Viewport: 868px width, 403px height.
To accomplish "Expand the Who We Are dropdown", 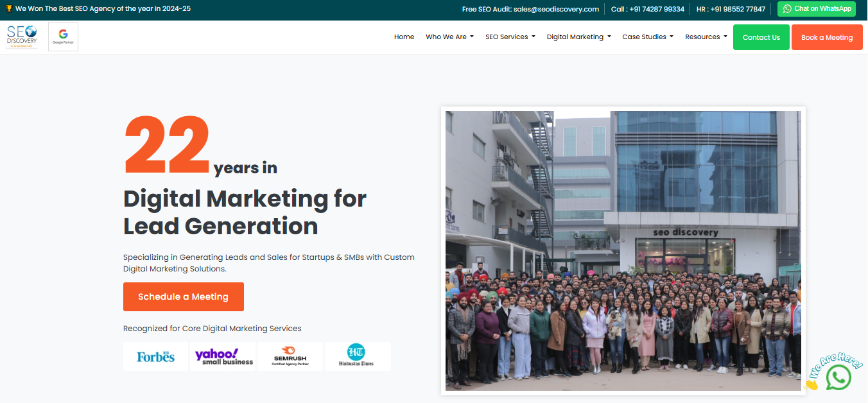I will click(x=449, y=37).
